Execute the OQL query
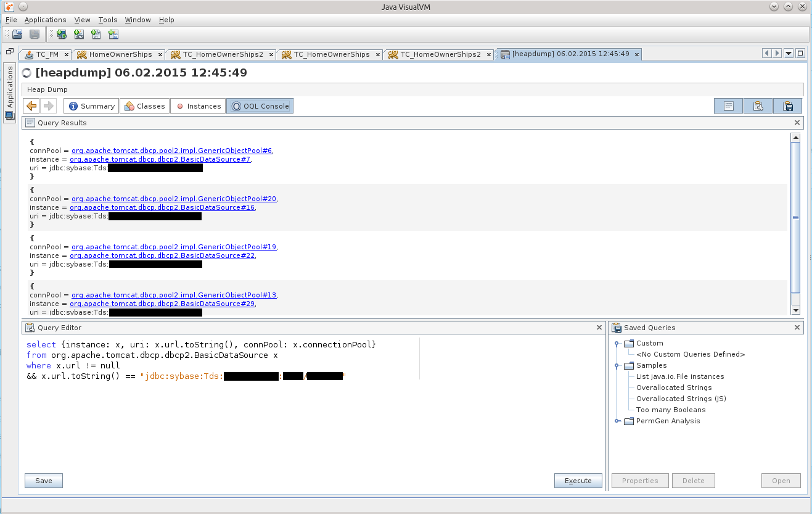This screenshot has height=514, width=812. [578, 481]
